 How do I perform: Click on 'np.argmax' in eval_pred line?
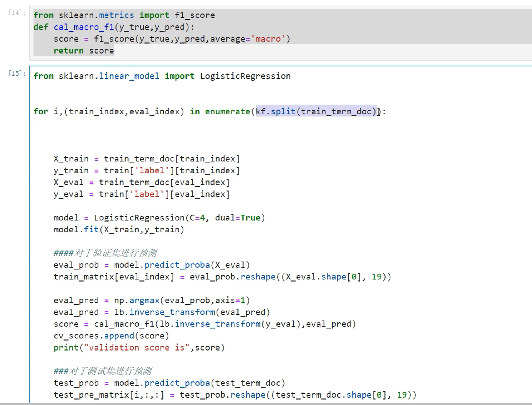[137, 300]
